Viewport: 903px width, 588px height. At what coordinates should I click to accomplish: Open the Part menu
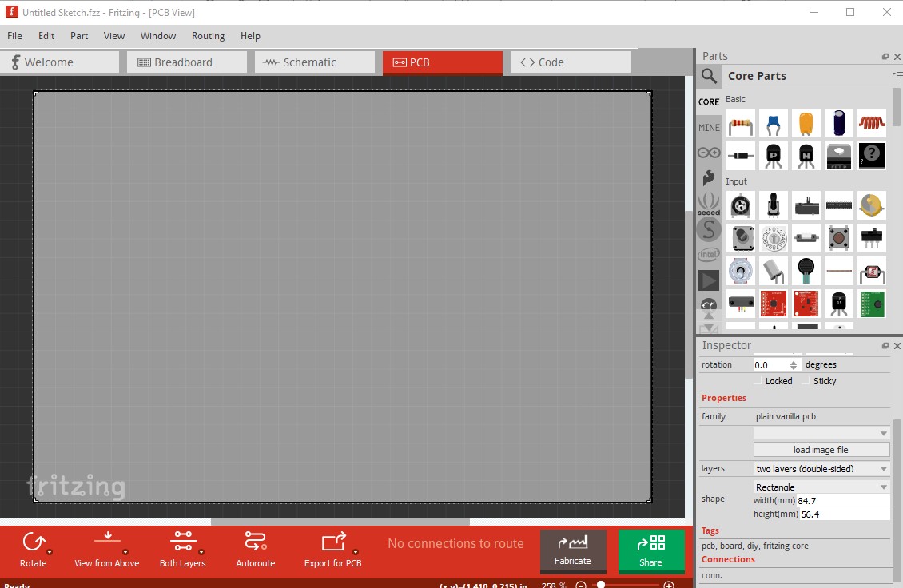coord(79,36)
